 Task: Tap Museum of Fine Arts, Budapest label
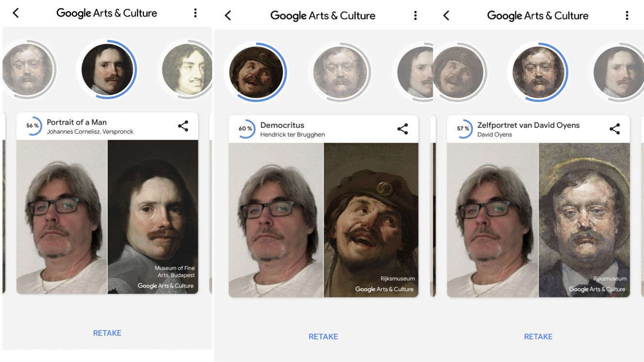(x=175, y=271)
